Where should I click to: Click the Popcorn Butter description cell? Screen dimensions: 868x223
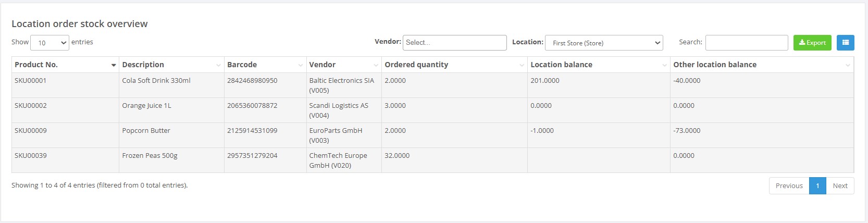[171, 135]
